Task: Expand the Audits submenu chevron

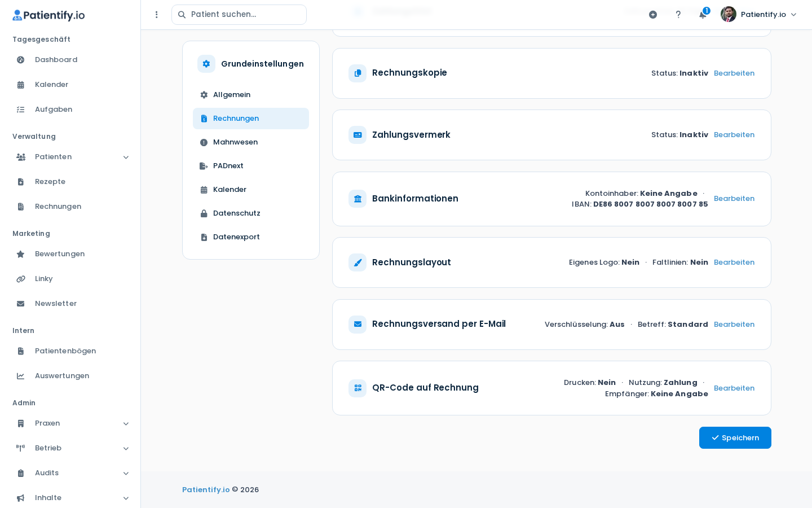Action: [126, 474]
